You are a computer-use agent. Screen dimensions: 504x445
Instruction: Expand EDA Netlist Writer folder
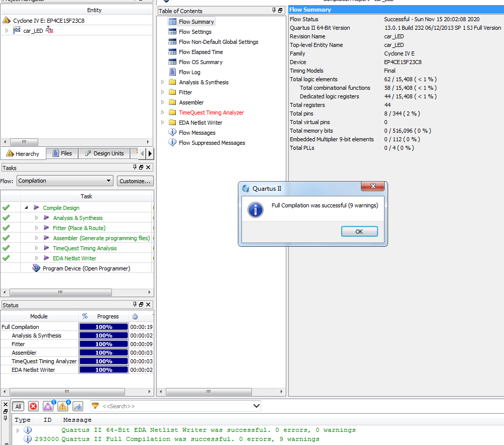(x=163, y=122)
